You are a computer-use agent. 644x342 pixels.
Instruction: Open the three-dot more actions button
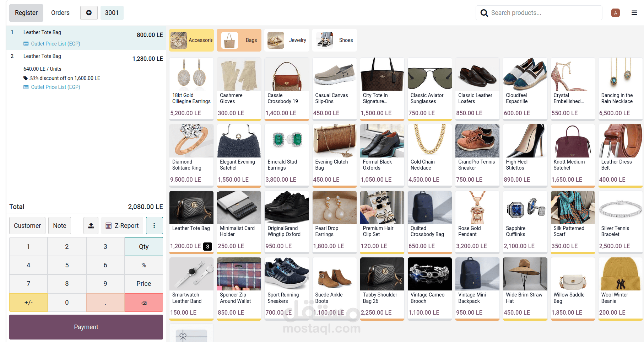click(x=154, y=226)
